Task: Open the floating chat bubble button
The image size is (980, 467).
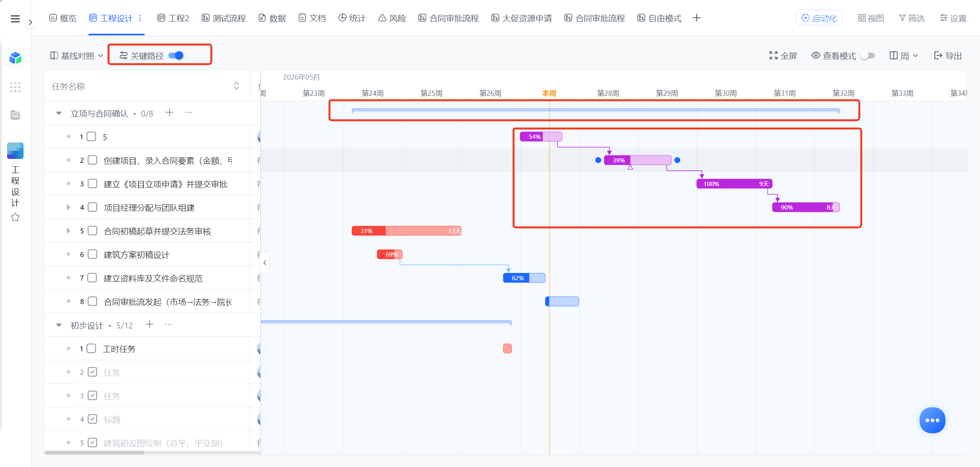Action: [932, 420]
